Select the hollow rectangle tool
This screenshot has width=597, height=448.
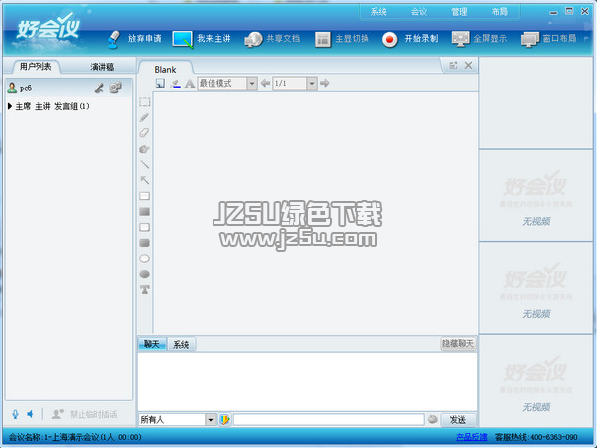[x=145, y=196]
